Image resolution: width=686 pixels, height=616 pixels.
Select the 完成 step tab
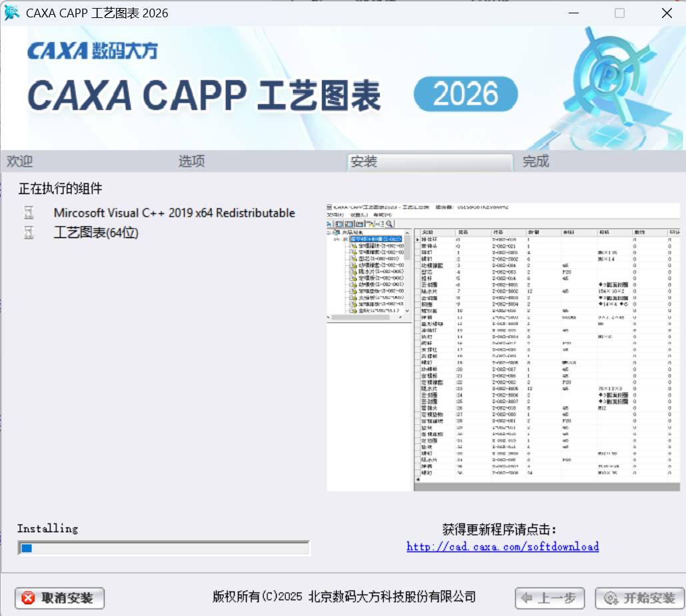tap(536, 161)
